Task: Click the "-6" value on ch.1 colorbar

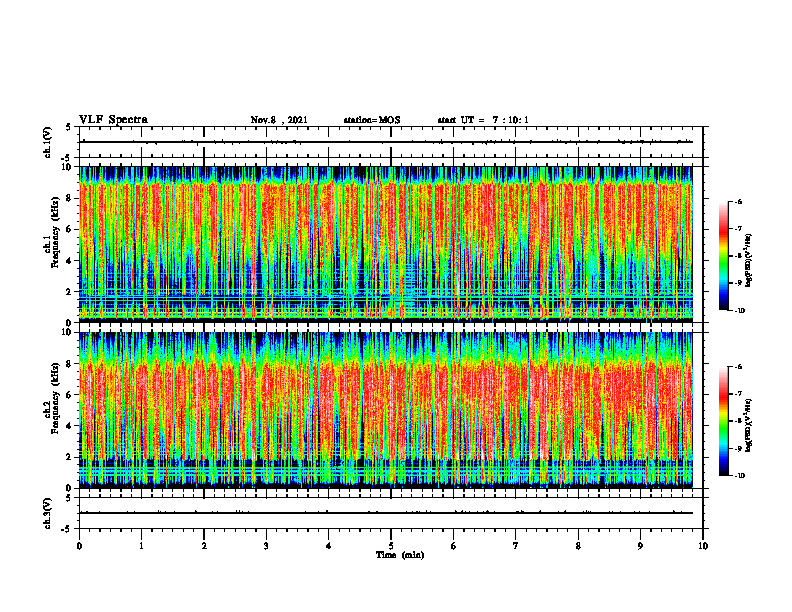Action: point(738,201)
